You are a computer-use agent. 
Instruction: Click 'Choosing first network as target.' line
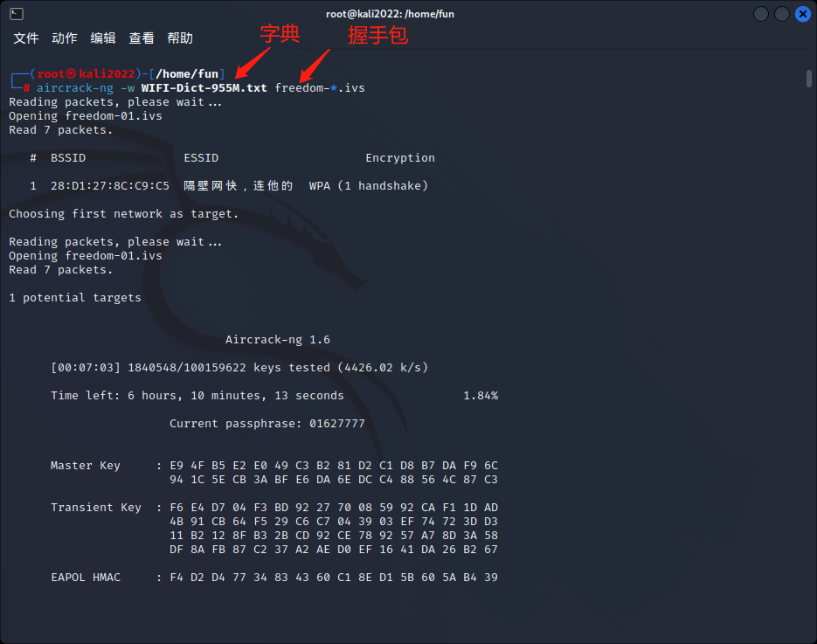click(123, 214)
